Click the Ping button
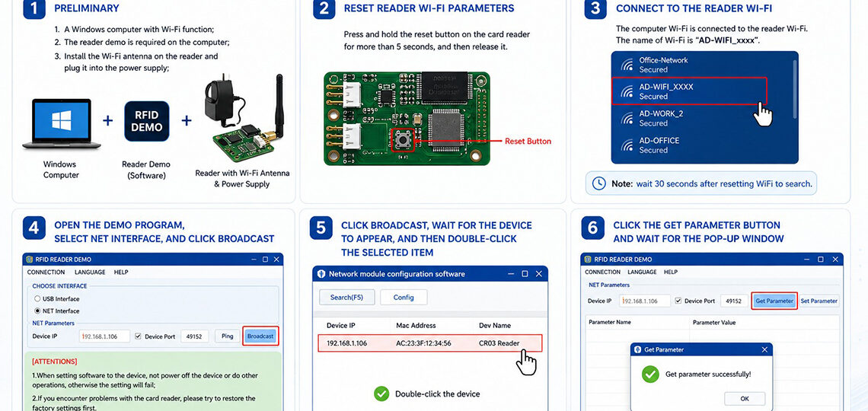 (228, 336)
